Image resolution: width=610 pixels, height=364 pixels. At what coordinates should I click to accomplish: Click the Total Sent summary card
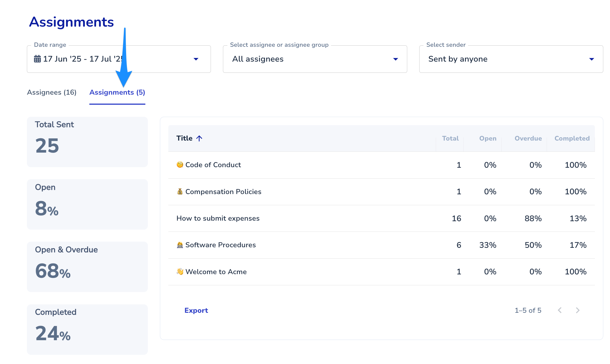click(87, 142)
